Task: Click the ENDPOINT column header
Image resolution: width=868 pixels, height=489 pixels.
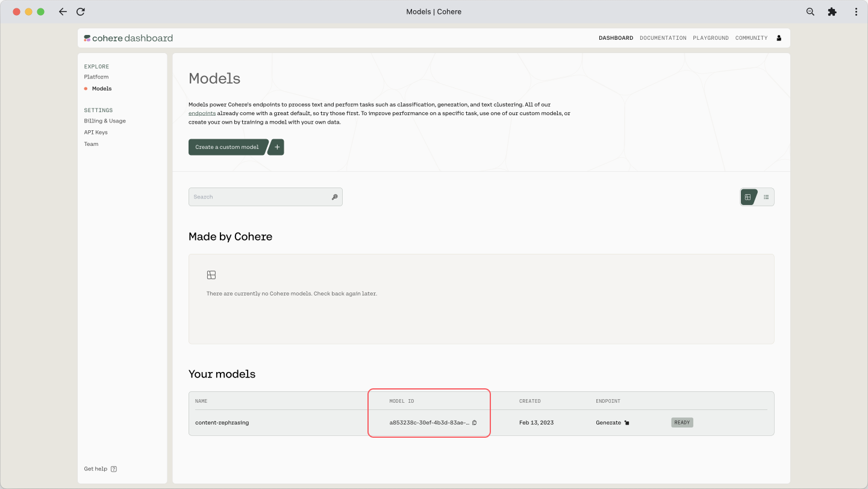Action: [608, 401]
